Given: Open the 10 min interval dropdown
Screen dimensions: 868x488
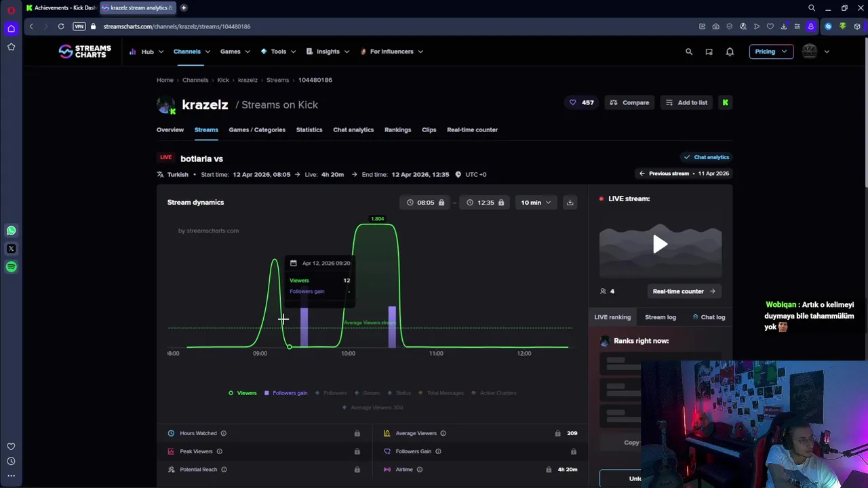Looking at the screenshot, I should [x=536, y=203].
